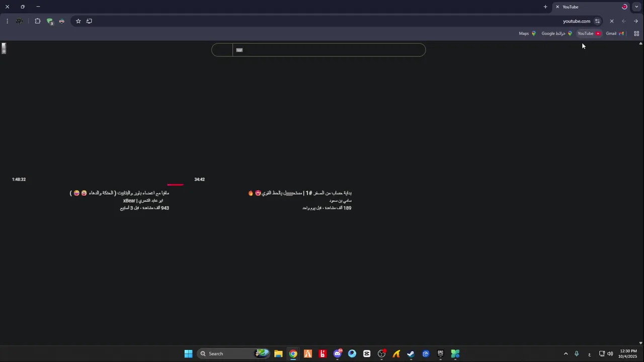Open the Extensions puzzle-piece menu
644x362 pixels.
click(x=38, y=21)
